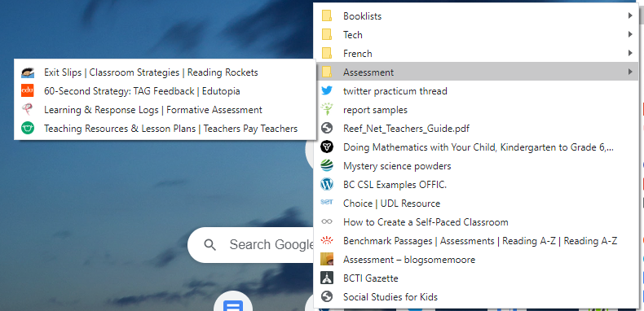
Task: Select the highlighted Assessment folder entry
Action: coord(476,72)
